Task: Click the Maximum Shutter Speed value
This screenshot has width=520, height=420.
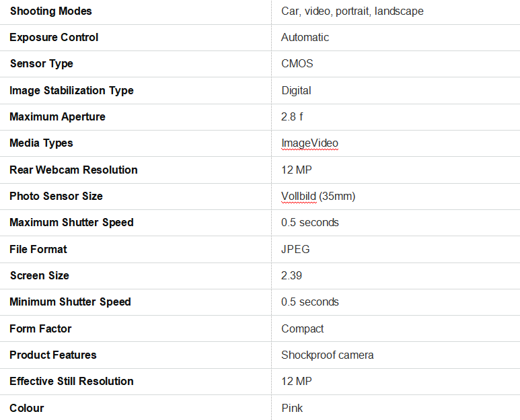Action: pyautogui.click(x=309, y=222)
